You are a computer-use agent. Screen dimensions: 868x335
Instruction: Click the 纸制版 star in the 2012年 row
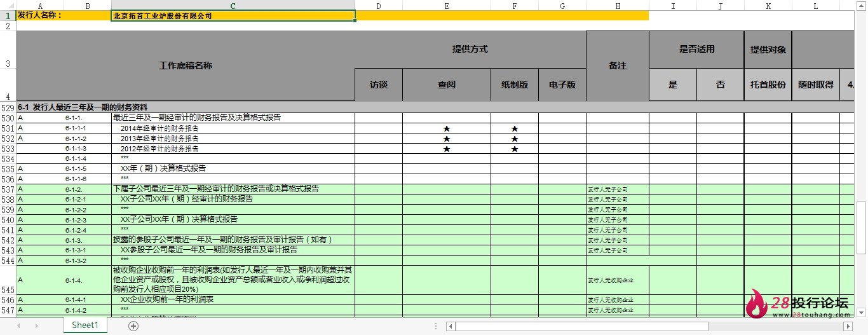coord(515,149)
